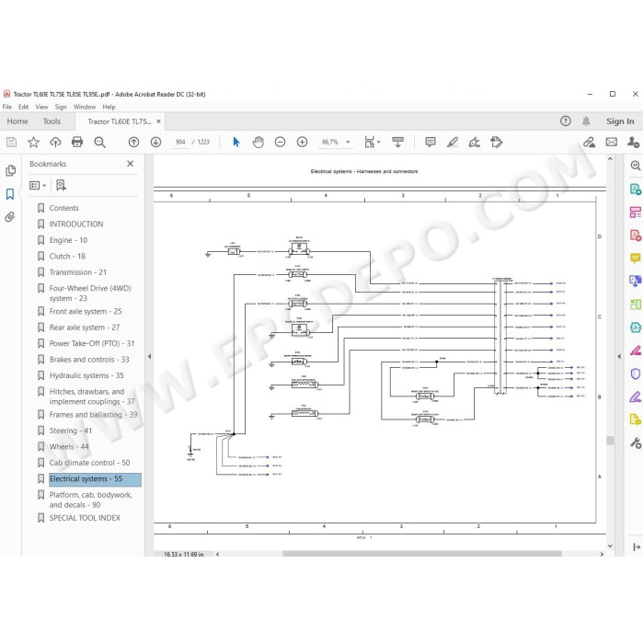
Task: Go to previous page arrow
Action: point(133,142)
